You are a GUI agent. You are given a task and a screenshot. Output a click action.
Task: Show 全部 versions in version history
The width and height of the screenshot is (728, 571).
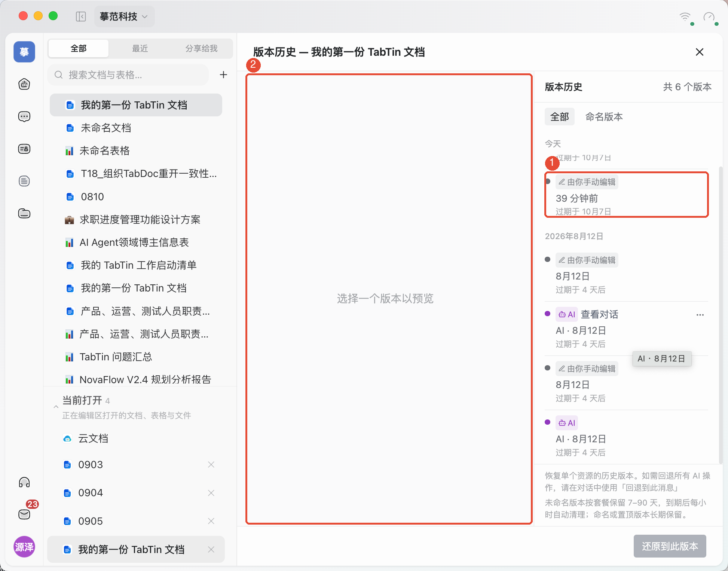click(x=560, y=117)
